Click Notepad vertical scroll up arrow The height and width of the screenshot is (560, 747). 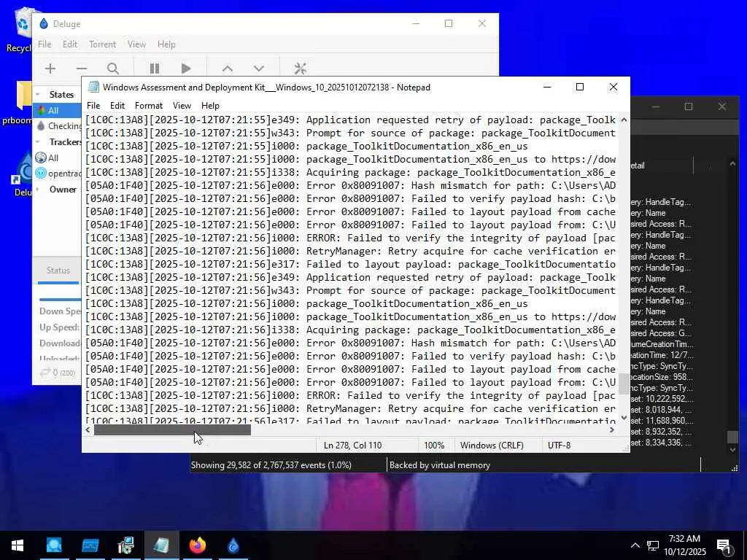[x=624, y=120]
